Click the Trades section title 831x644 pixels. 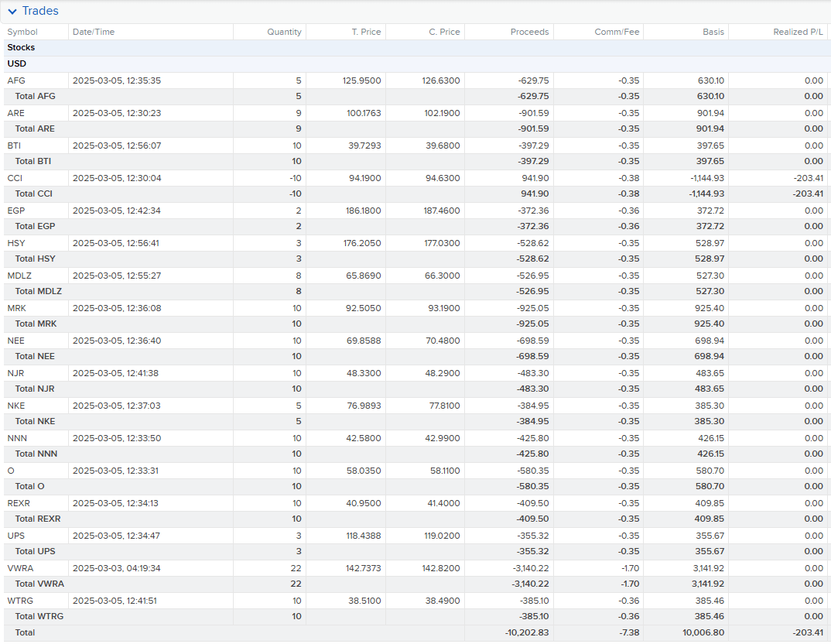tap(40, 11)
